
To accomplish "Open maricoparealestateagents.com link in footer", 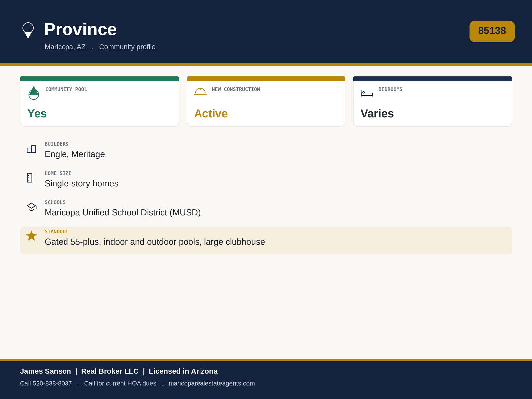I will pos(211,383).
